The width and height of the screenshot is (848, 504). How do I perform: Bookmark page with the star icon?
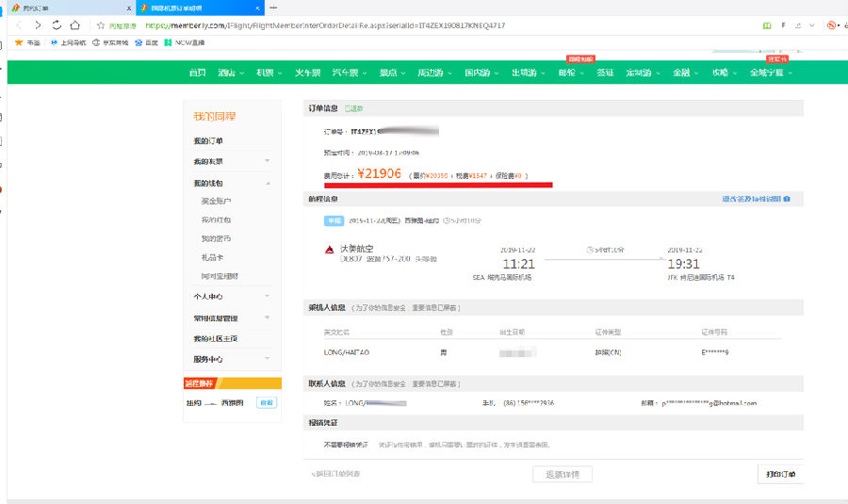100,25
